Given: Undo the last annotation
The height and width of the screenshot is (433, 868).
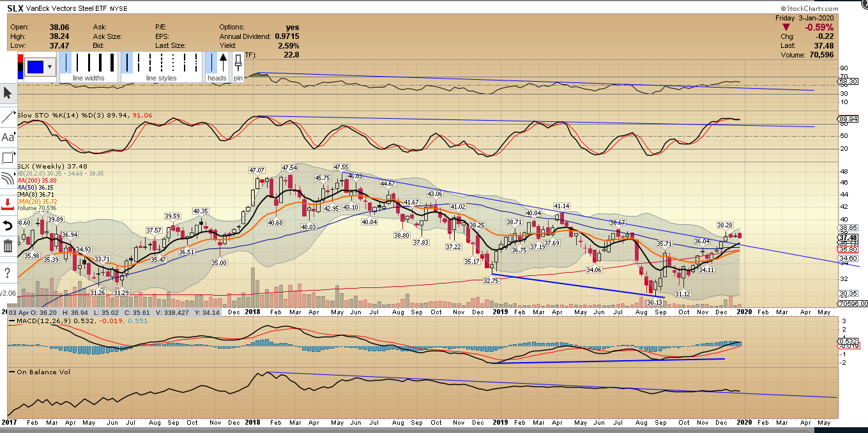Looking at the screenshot, I should 8,225.
